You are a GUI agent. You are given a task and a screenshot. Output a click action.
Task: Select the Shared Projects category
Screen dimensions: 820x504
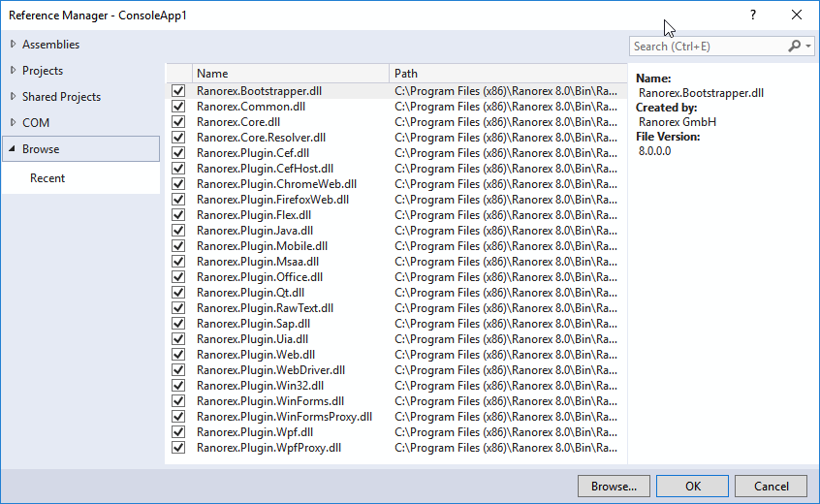tap(61, 97)
